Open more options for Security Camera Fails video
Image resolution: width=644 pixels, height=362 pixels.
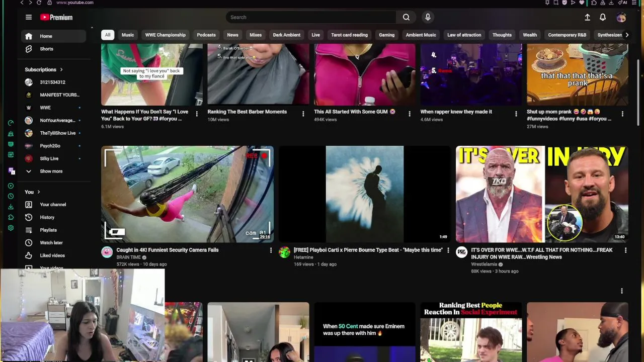click(271, 250)
